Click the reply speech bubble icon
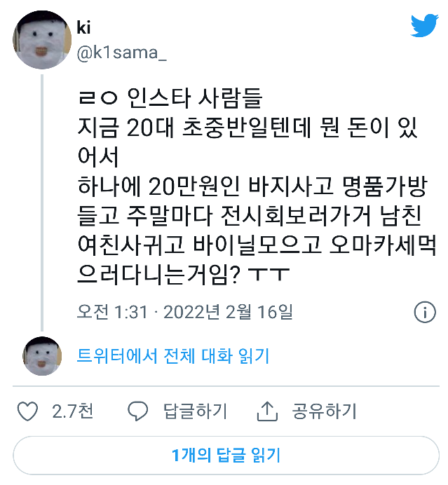 pyautogui.click(x=137, y=411)
